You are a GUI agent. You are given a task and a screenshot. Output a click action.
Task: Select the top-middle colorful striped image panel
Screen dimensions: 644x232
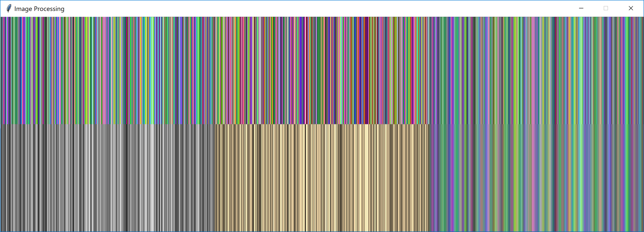(x=322, y=70)
